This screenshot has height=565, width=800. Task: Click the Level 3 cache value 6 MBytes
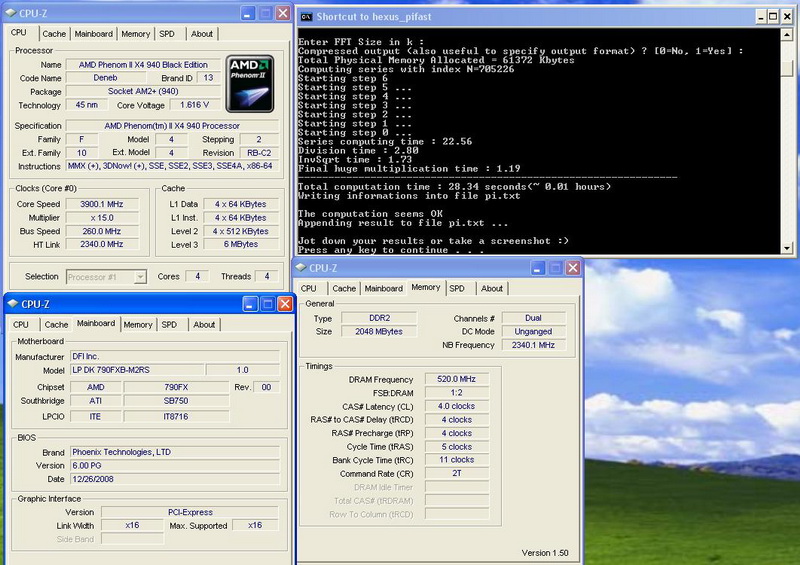point(241,244)
